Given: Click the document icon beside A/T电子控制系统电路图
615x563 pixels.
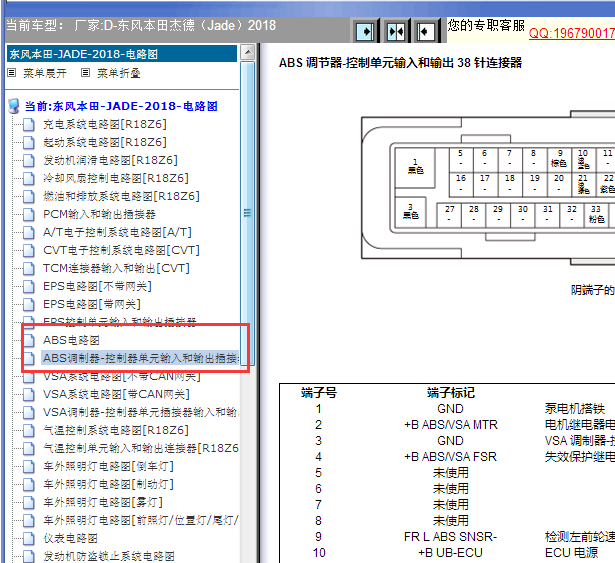Looking at the screenshot, I should tap(29, 233).
